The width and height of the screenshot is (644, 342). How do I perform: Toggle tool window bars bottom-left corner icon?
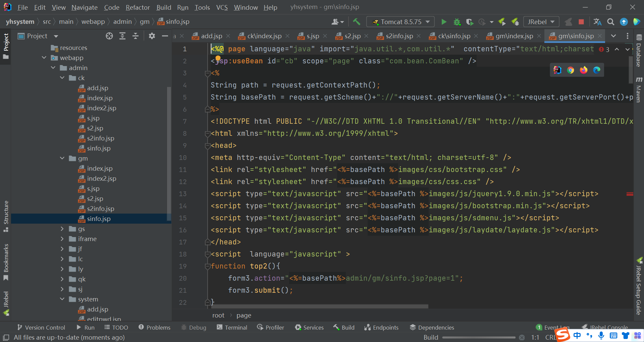[x=6, y=337]
